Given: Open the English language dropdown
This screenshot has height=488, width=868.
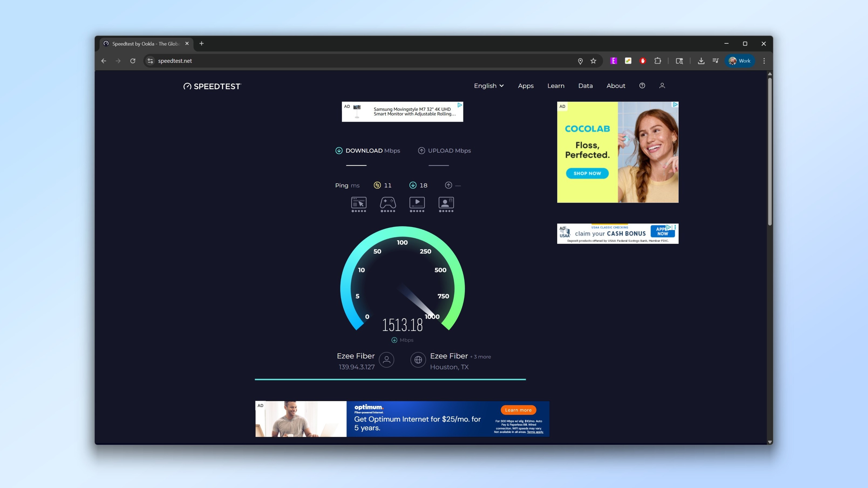Looking at the screenshot, I should click(x=488, y=86).
